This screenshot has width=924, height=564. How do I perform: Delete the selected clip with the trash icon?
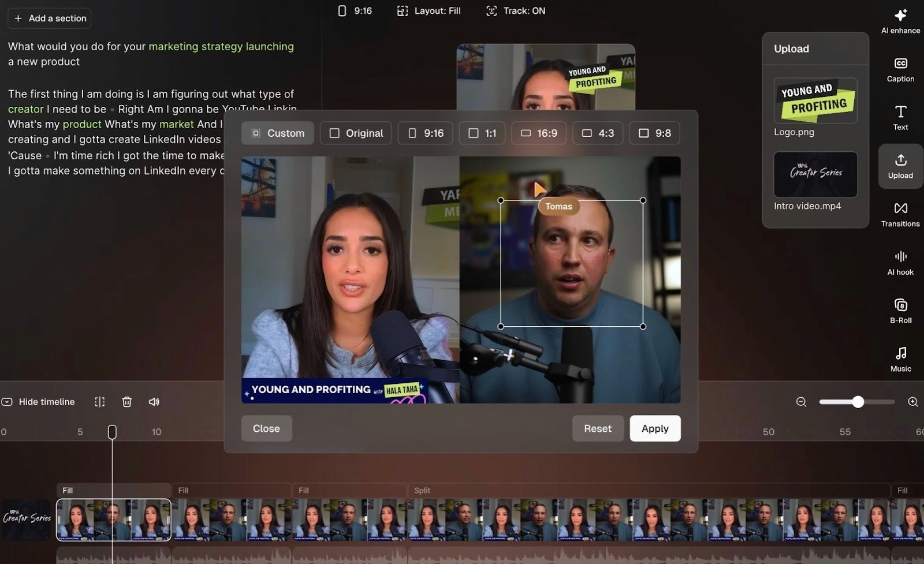[127, 401]
